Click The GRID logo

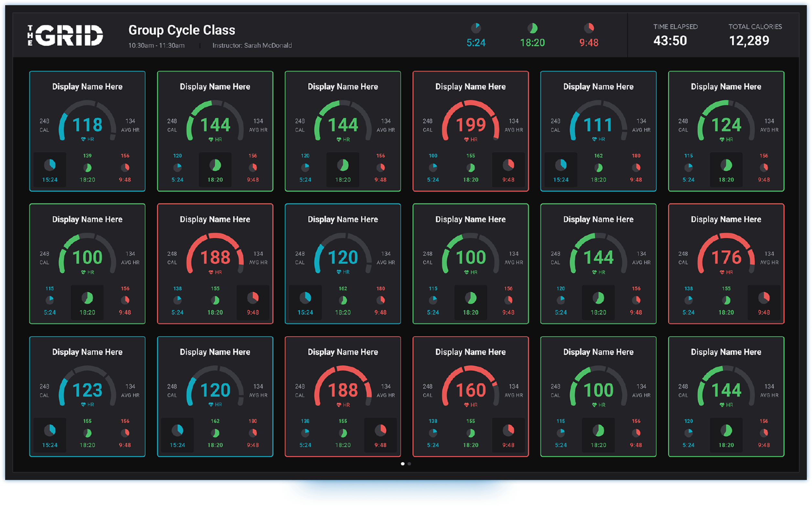65,35
